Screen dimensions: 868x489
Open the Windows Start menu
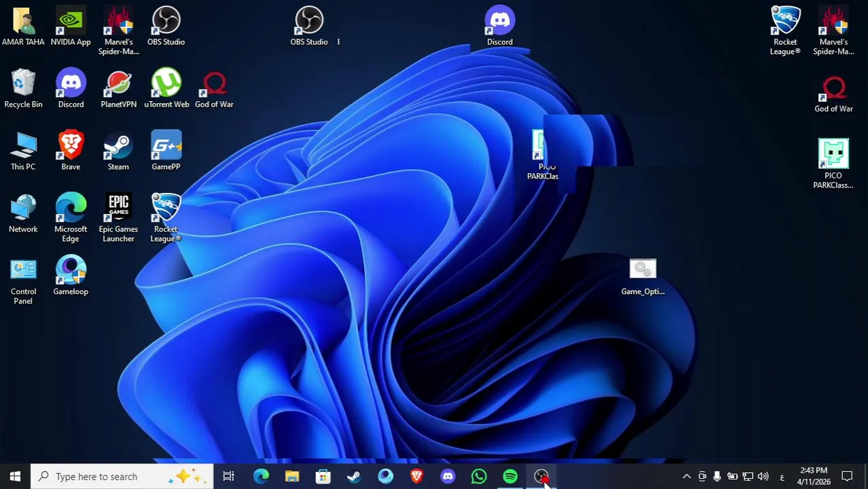coord(15,477)
